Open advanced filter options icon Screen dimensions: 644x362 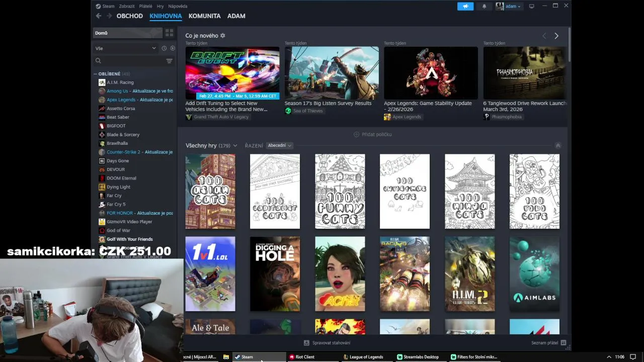[169, 61]
